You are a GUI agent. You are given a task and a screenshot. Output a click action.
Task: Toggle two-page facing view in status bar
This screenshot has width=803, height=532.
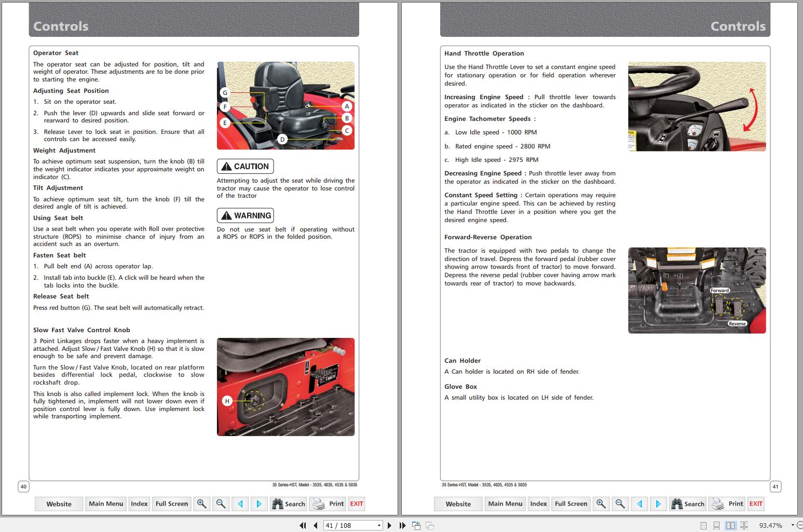[x=730, y=525]
